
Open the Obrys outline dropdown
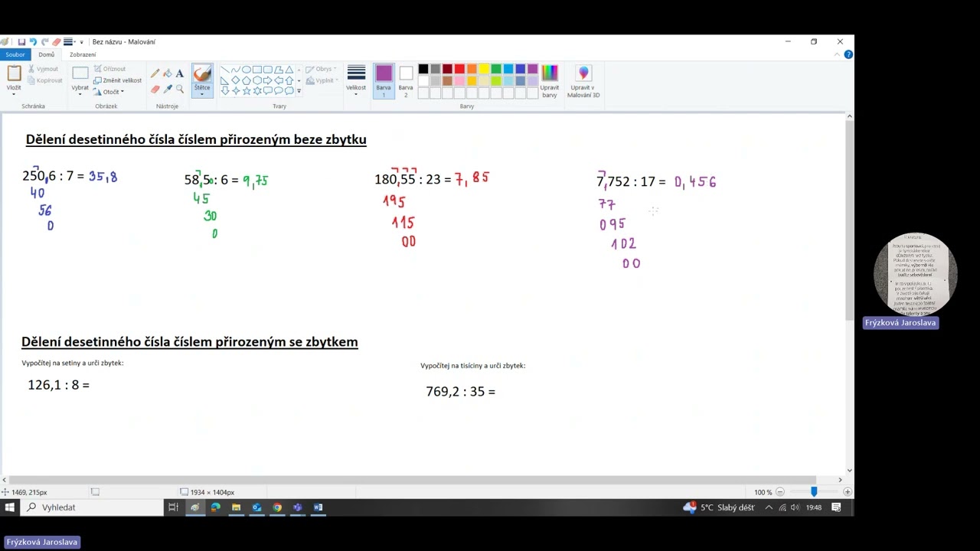(x=321, y=69)
